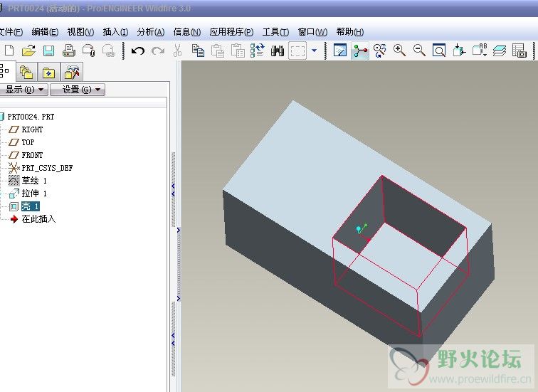The image size is (538, 392).
Task: Open the selection box dropdown arrow
Action: point(314,51)
